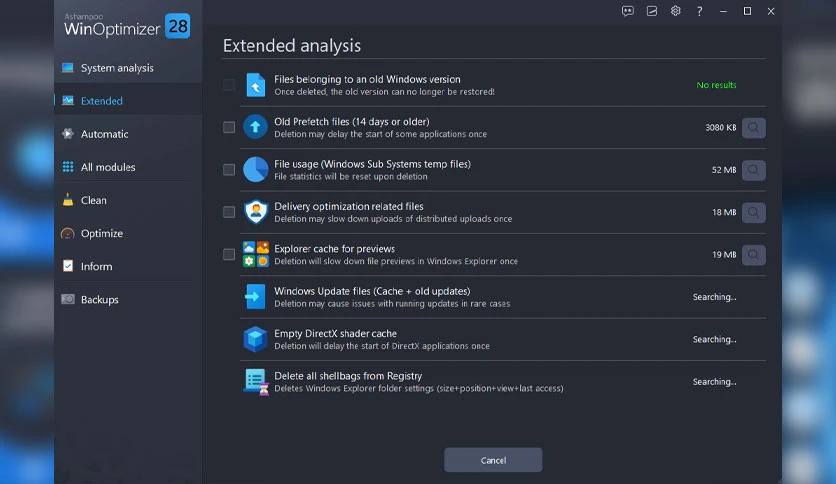Check the old Windows version files checkbox
The height and width of the screenshot is (484, 836).
[x=229, y=85]
